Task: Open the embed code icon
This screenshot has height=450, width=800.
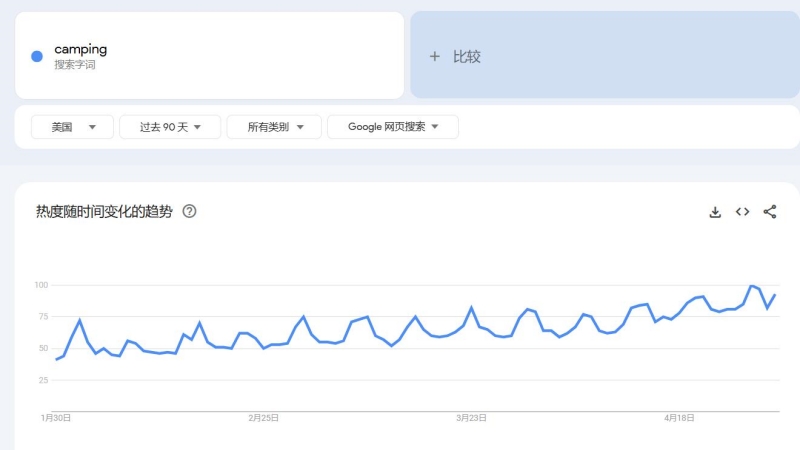Action: coord(742,212)
